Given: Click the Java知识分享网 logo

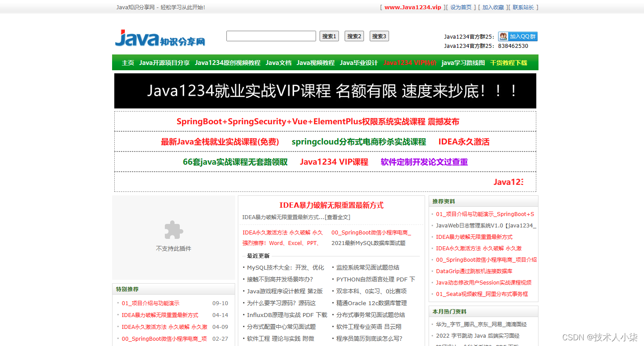Looking at the screenshot, I should coord(160,38).
